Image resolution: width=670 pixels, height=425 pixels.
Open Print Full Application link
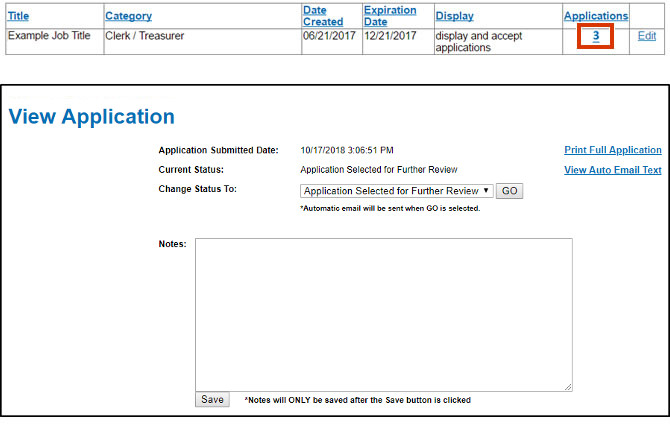click(612, 150)
